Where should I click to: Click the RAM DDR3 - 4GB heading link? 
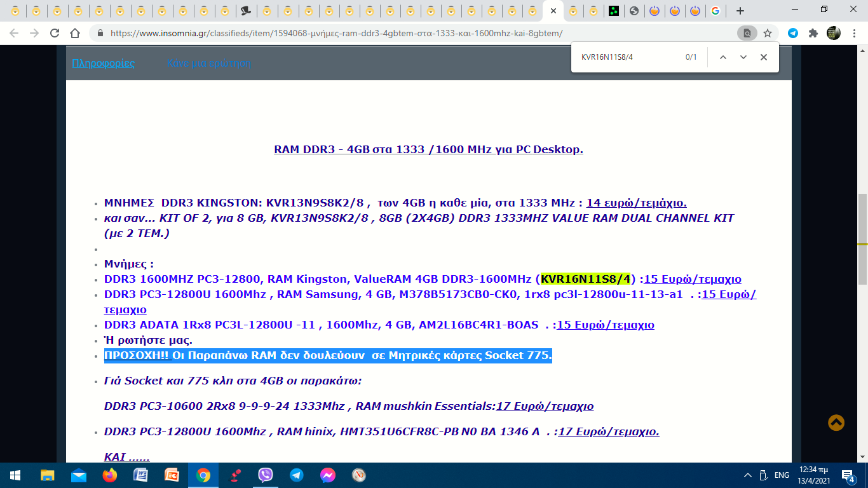click(429, 149)
